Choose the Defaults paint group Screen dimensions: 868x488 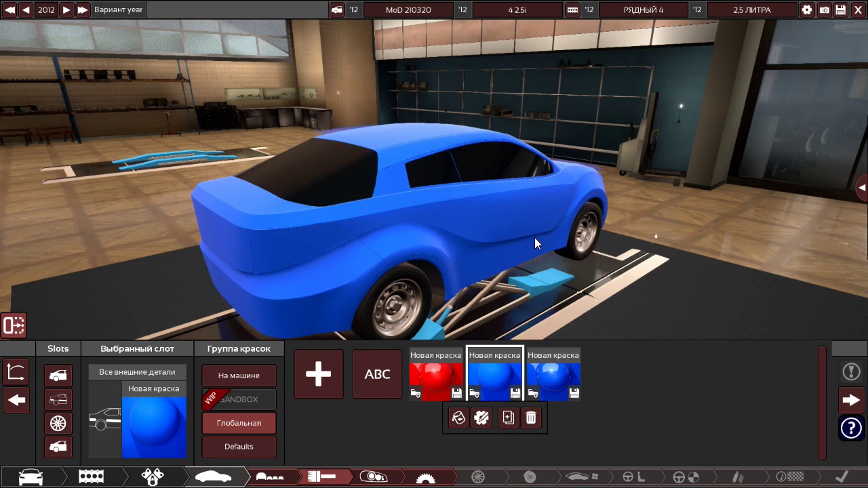point(239,447)
